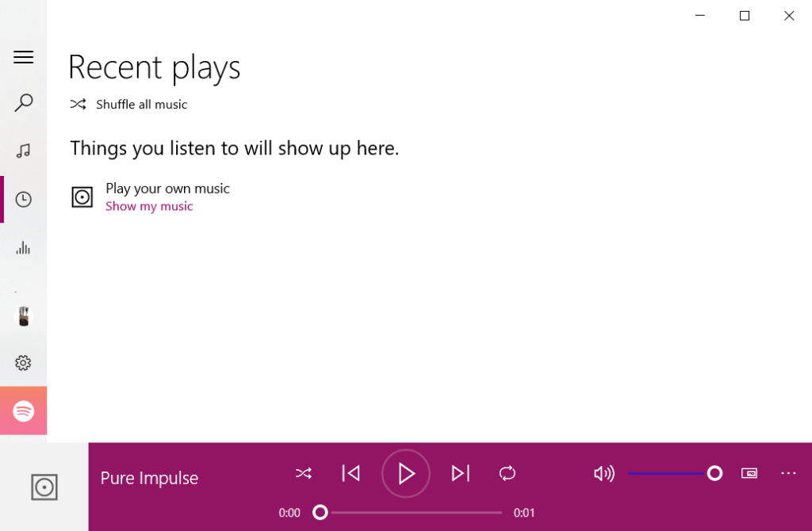Toggle shuffle in the playback bar
Screen dimensions: 812x531
304,473
